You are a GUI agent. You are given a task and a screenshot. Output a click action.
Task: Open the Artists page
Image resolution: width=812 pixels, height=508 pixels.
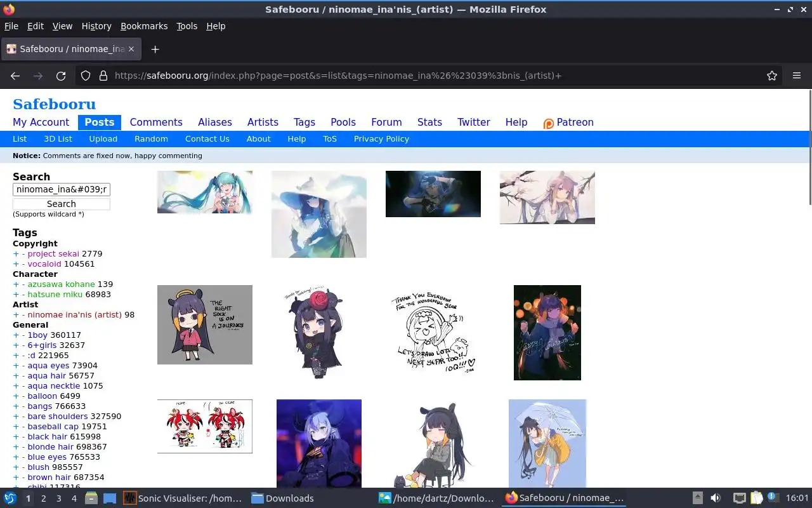pos(263,123)
